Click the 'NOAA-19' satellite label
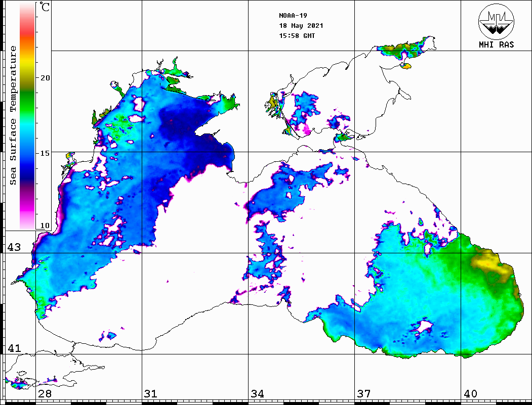The width and height of the screenshot is (532, 405). pos(293,16)
